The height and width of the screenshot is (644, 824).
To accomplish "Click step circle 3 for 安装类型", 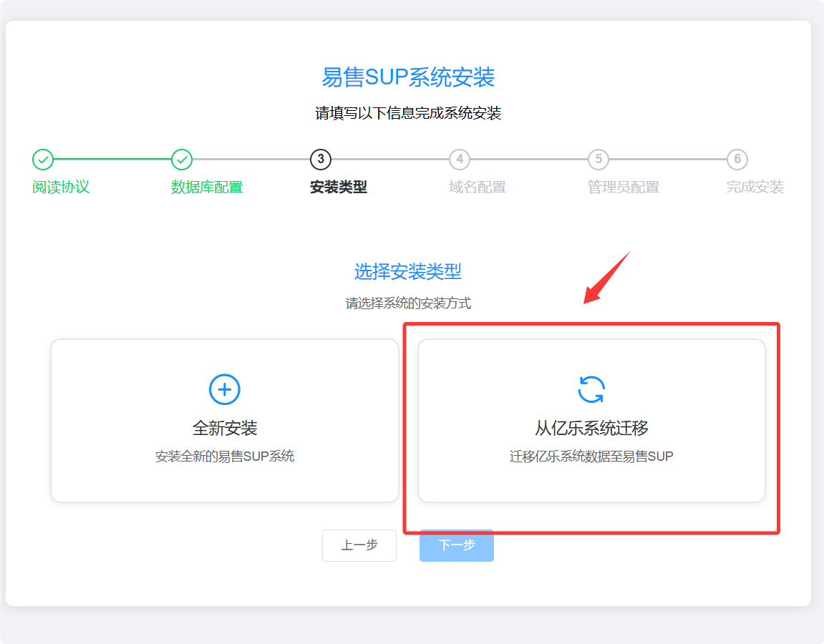I will 320,160.
